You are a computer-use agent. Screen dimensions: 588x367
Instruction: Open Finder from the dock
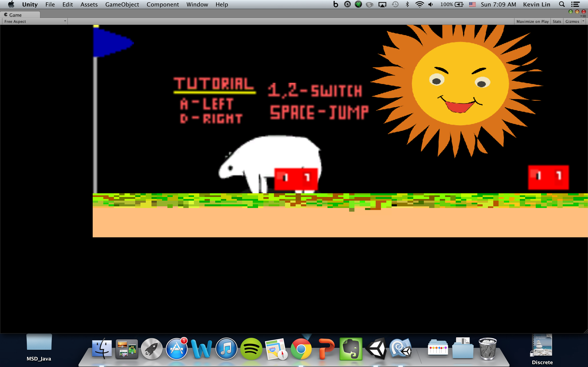tap(102, 349)
